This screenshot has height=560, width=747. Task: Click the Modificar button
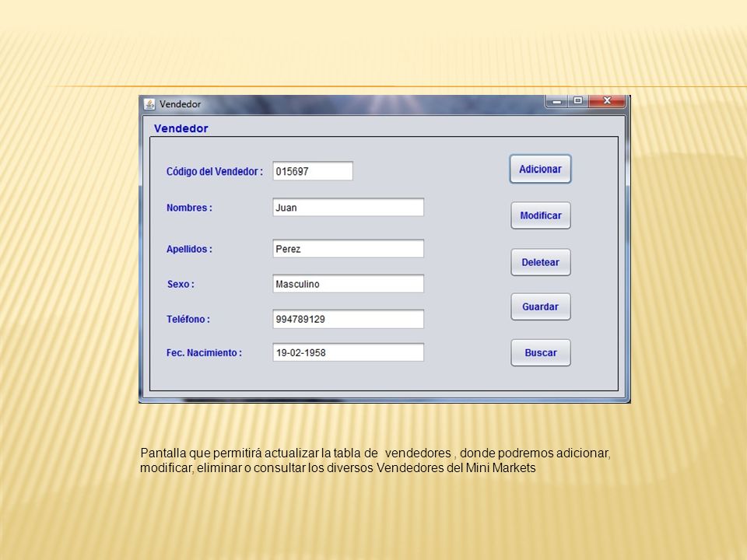541,215
